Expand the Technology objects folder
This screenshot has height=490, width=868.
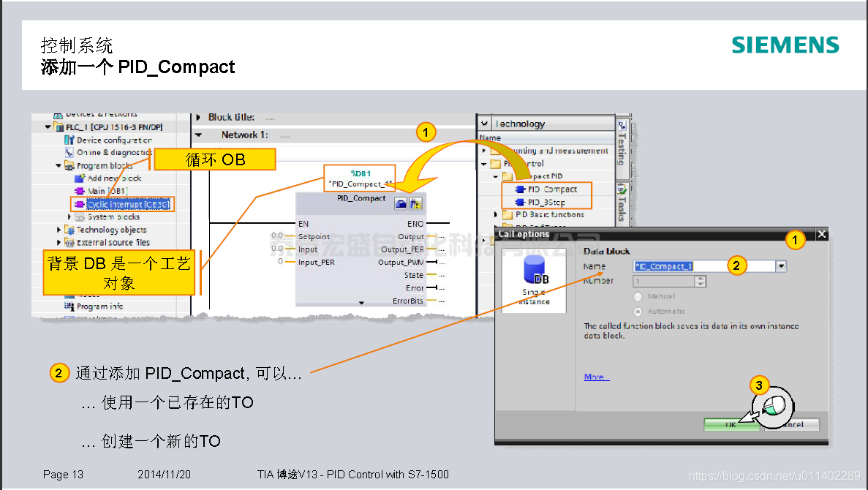(60, 230)
